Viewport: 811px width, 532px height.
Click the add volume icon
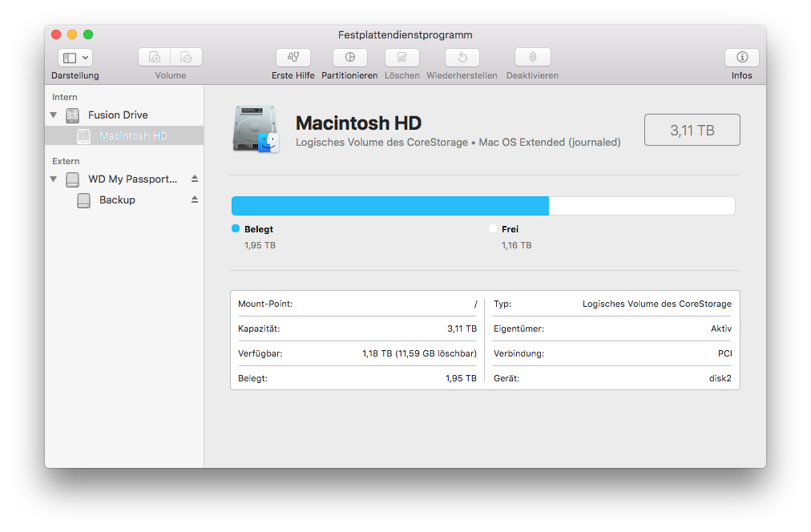click(155, 58)
